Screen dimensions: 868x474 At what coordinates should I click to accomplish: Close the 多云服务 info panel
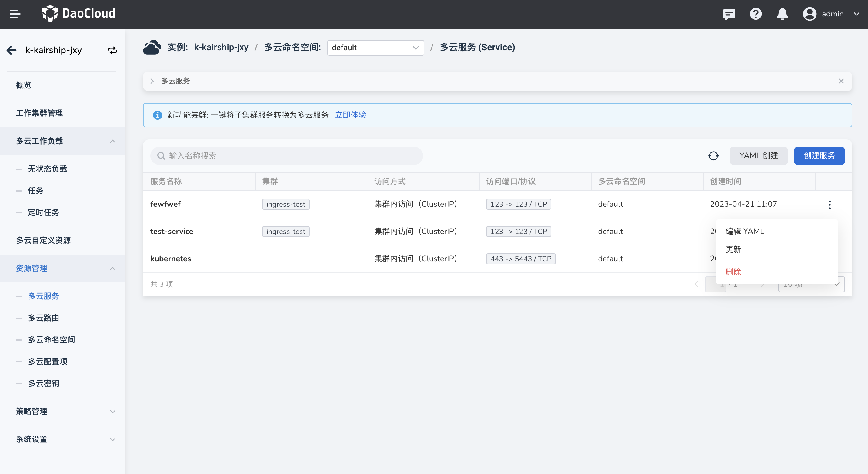click(x=841, y=81)
